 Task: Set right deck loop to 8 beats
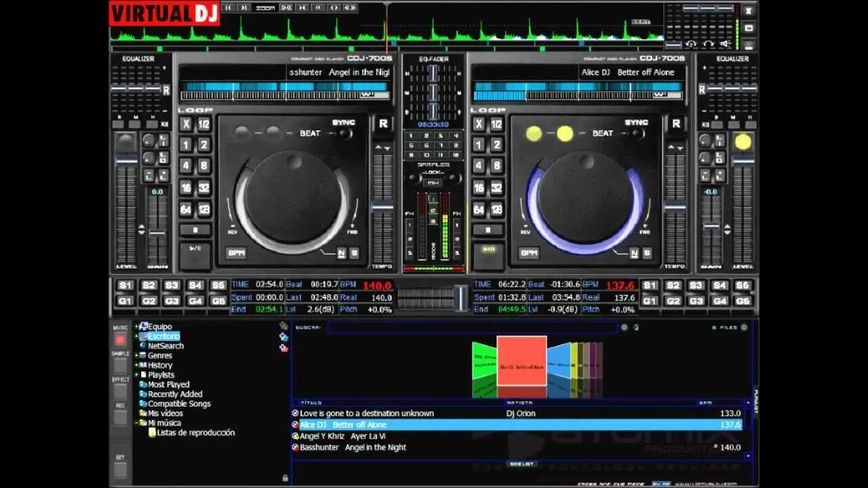tap(497, 166)
